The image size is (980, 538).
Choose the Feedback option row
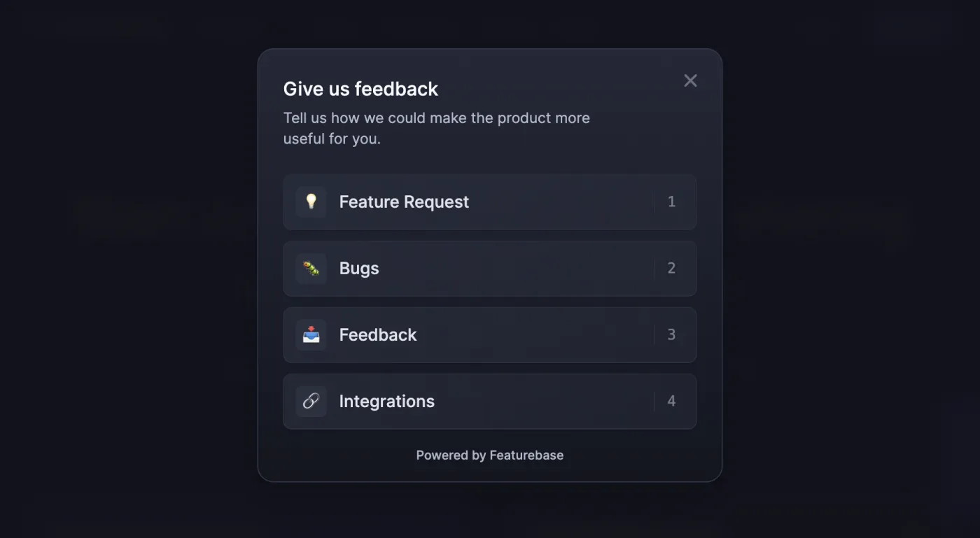coord(490,334)
